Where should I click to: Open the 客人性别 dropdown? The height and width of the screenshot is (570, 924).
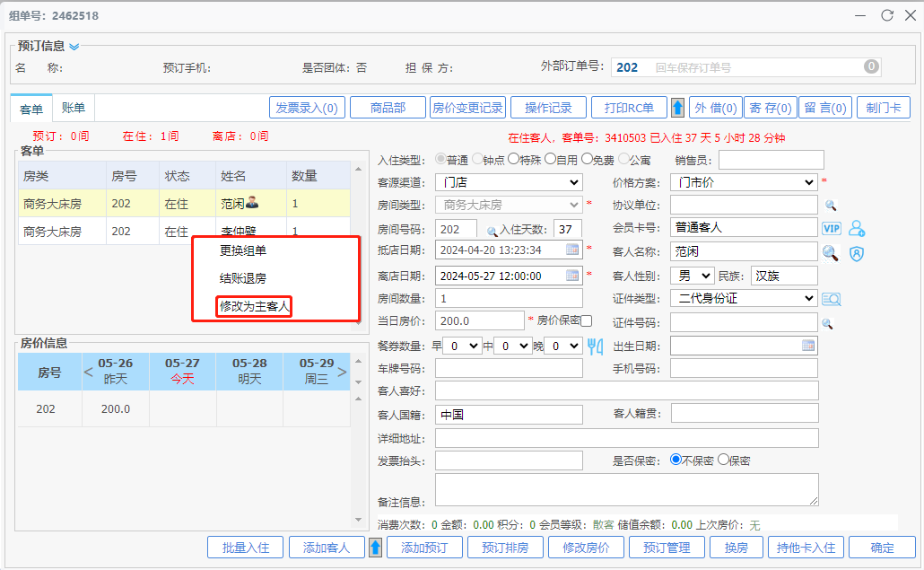coord(693,276)
